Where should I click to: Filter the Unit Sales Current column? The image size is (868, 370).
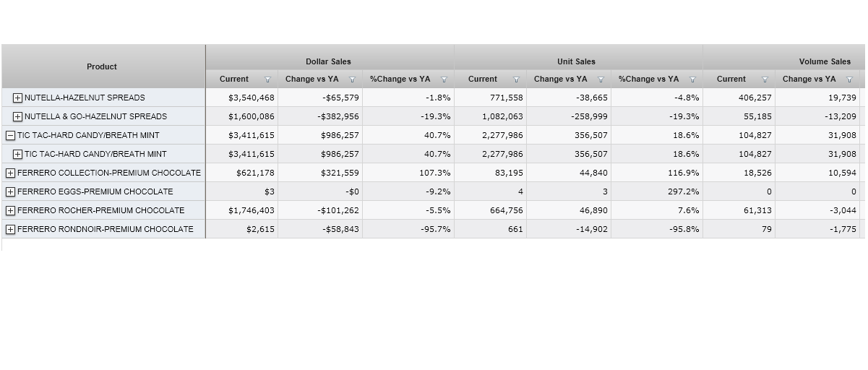tap(517, 79)
